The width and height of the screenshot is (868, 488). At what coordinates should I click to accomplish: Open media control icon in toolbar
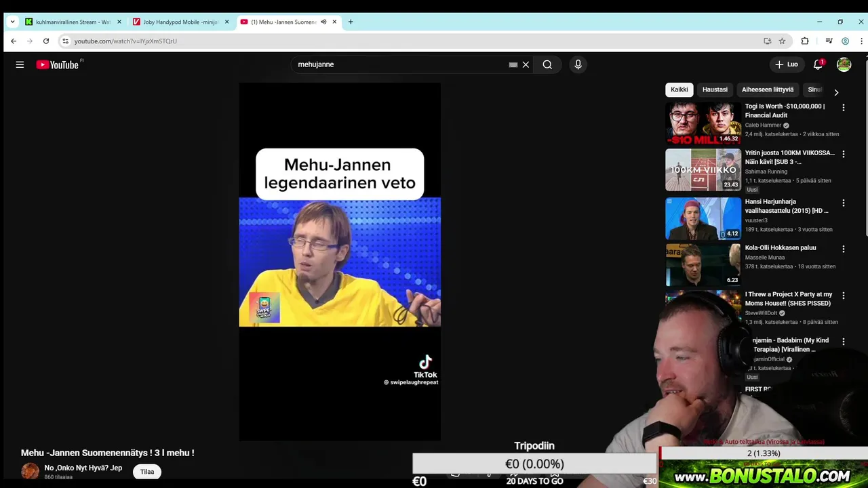coord(829,41)
